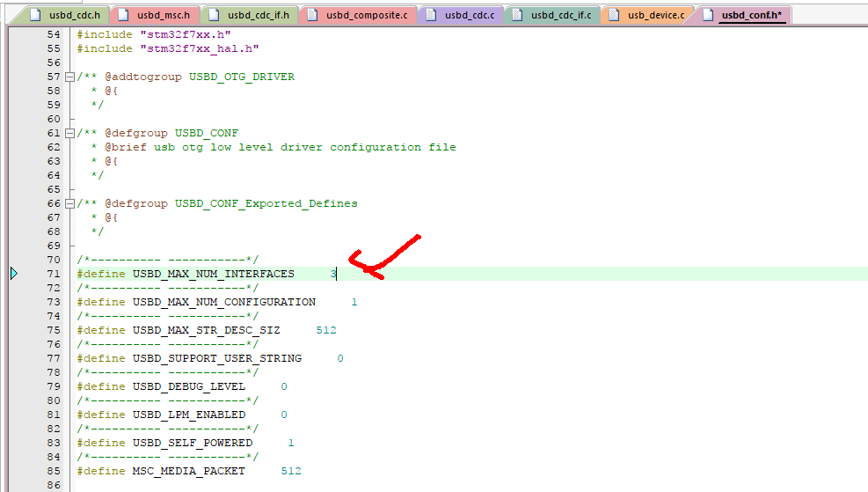The width and height of the screenshot is (868, 492).
Task: Click the value 3 of USBD_MAX_NUM_INTERFACES
Action: tap(333, 274)
